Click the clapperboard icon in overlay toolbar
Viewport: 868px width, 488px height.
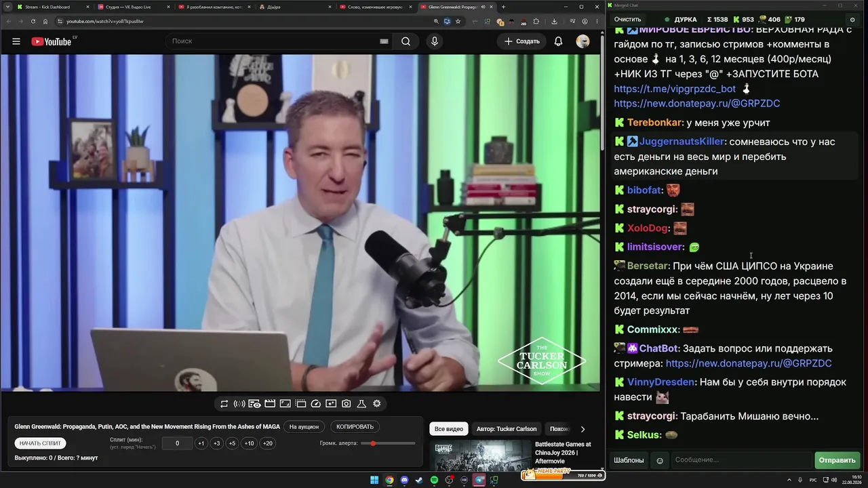pos(270,404)
